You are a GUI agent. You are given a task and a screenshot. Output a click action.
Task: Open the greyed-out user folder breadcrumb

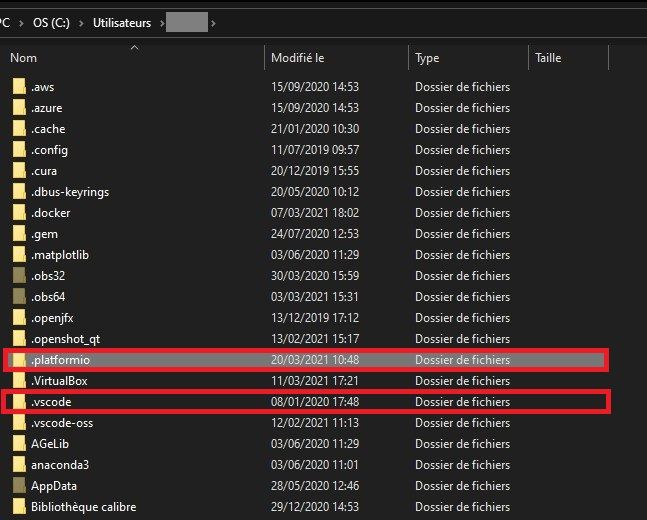(187, 22)
